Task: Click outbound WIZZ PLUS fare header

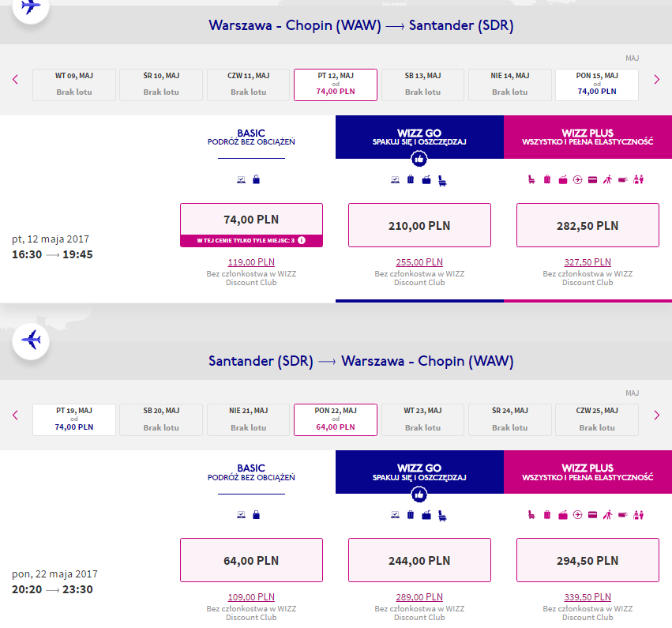Action: click(x=588, y=137)
